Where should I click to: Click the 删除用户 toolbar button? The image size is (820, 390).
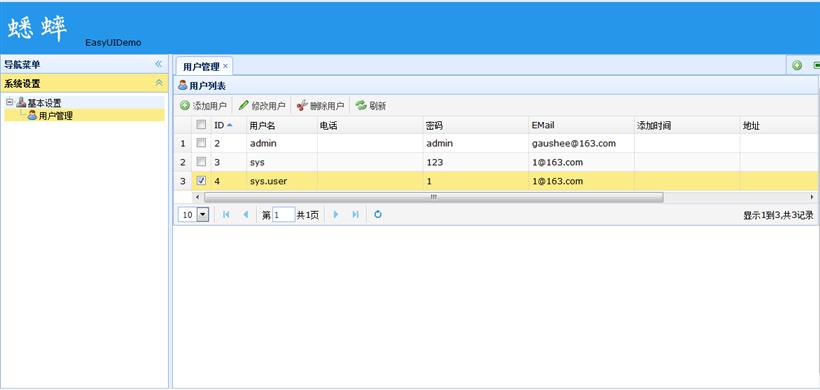pos(321,106)
